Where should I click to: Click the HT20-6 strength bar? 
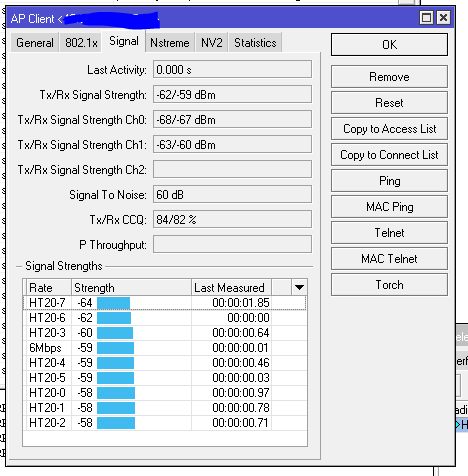click(114, 318)
